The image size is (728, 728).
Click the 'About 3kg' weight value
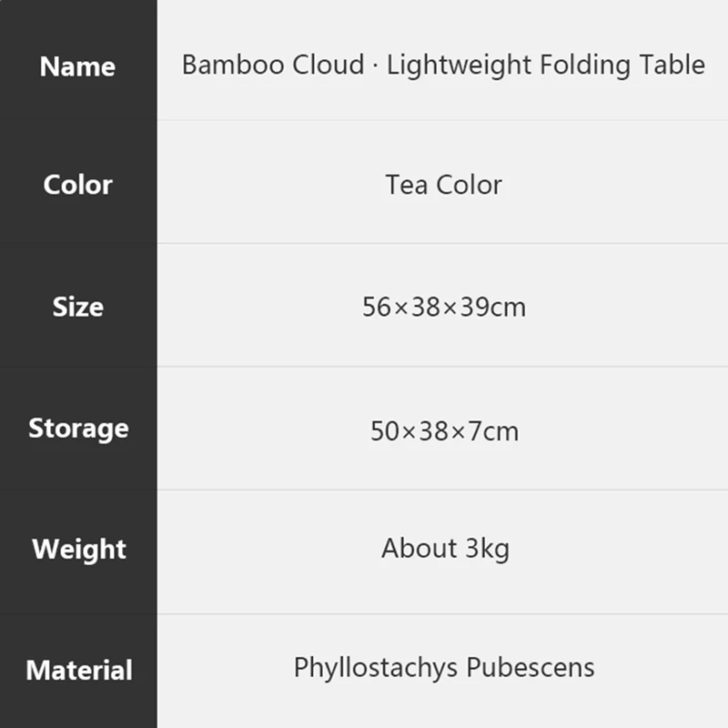tap(444, 549)
